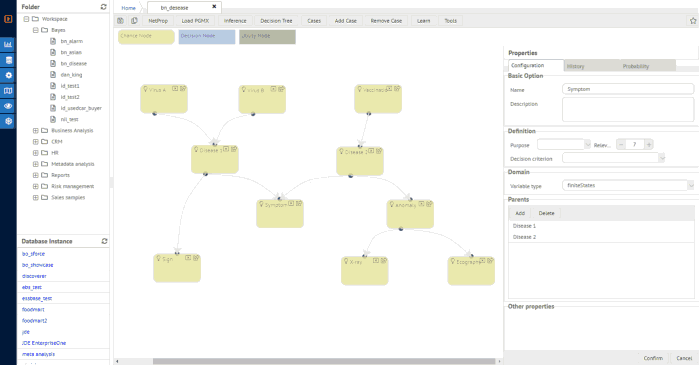Click the map icon in left sidebar
Screen dimensions: 700x365
coord(8,91)
